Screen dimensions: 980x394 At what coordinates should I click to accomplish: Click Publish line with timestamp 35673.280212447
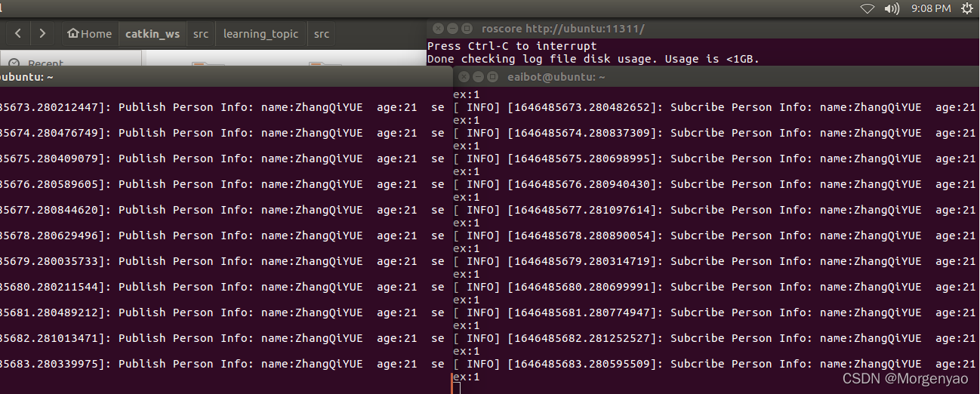pyautogui.click(x=222, y=107)
